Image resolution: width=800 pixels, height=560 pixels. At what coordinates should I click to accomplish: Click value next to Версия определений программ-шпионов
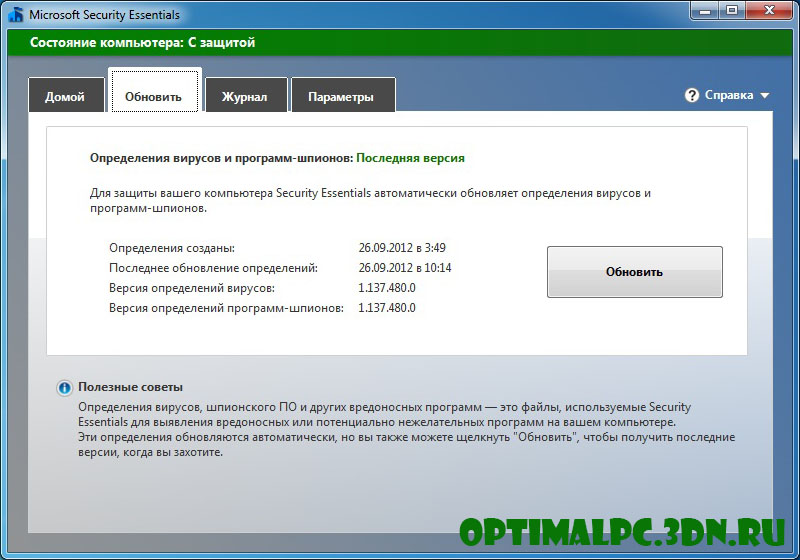point(387,308)
